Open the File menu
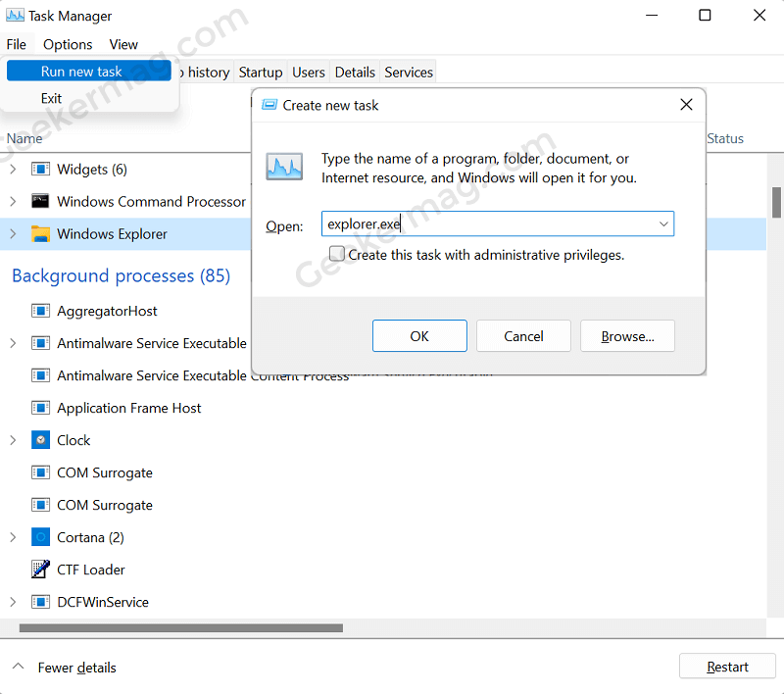This screenshot has width=784, height=694. tap(17, 44)
